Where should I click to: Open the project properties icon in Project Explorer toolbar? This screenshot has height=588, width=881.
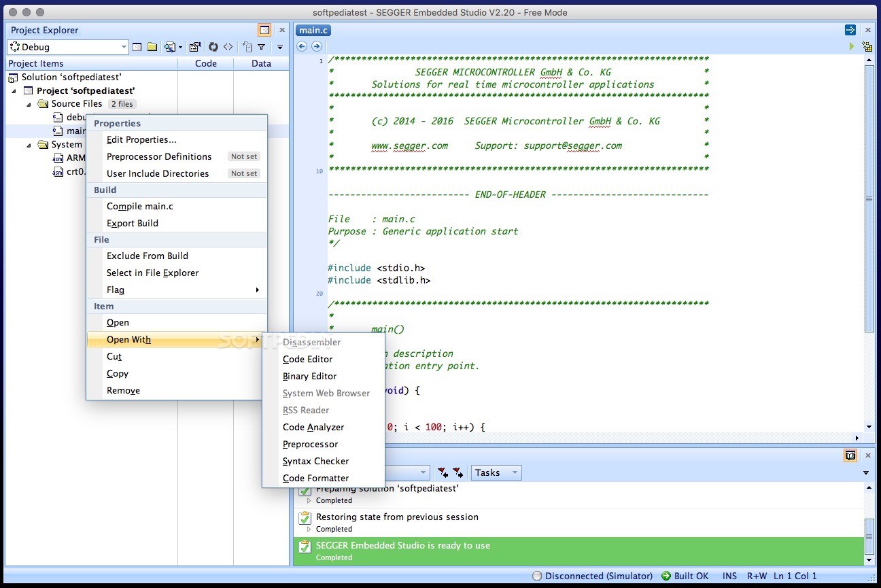point(195,47)
